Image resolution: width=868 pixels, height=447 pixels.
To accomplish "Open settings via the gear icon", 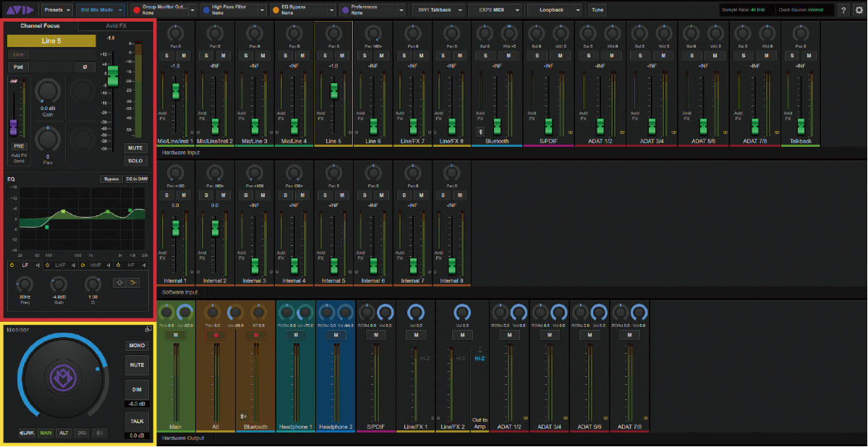I will coord(859,10).
